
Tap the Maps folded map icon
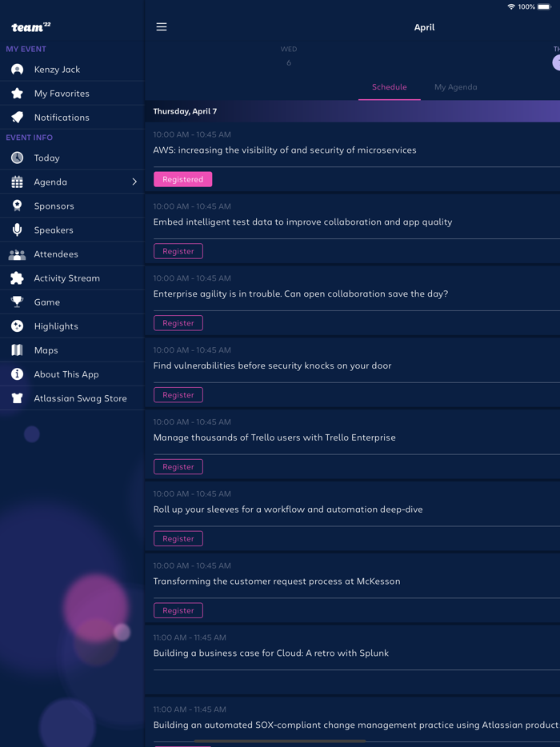click(17, 350)
